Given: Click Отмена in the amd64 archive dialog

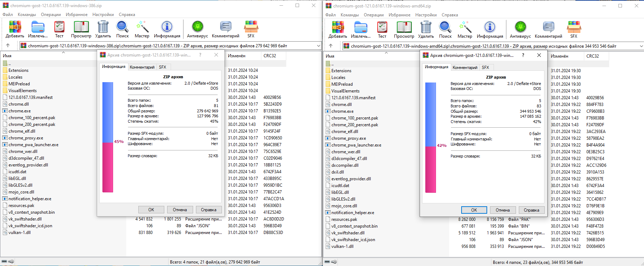Looking at the screenshot, I should pos(503,210).
